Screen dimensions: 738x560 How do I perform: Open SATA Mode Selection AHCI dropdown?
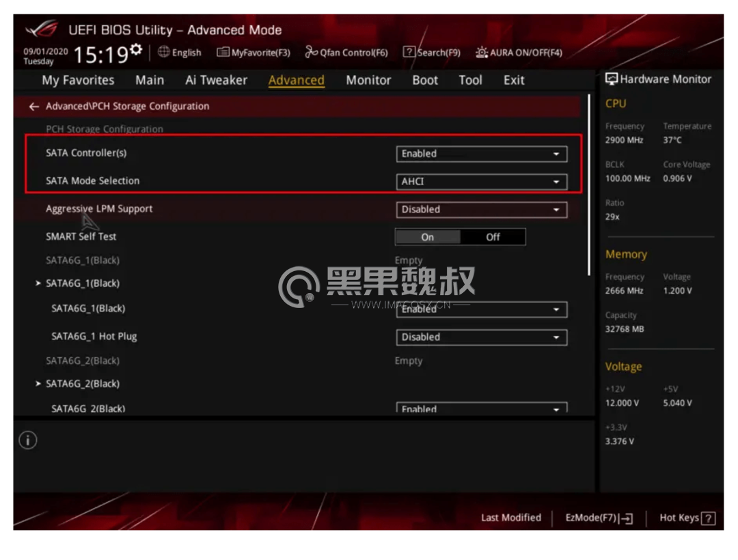click(x=482, y=182)
